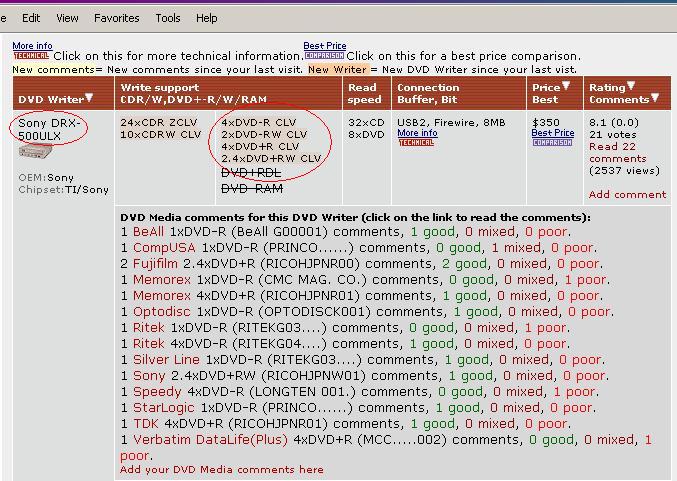Click the OEM:Sony text

[x=46, y=177]
